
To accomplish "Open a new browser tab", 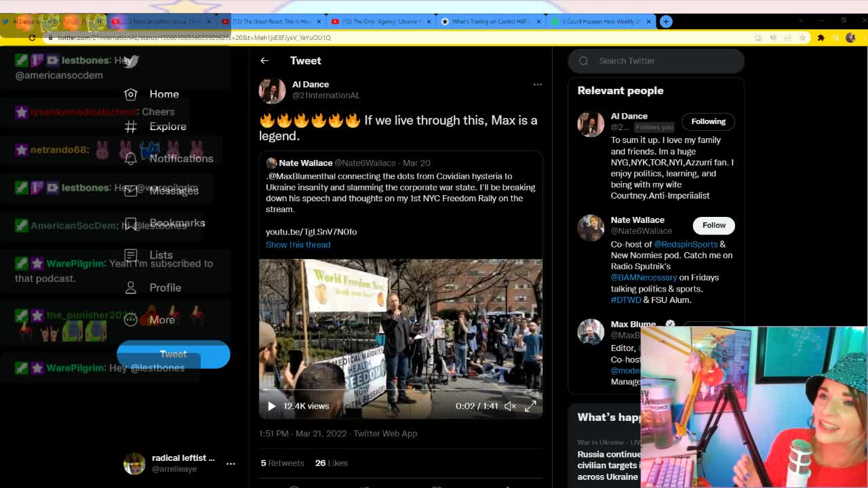I will pyautogui.click(x=666, y=22).
